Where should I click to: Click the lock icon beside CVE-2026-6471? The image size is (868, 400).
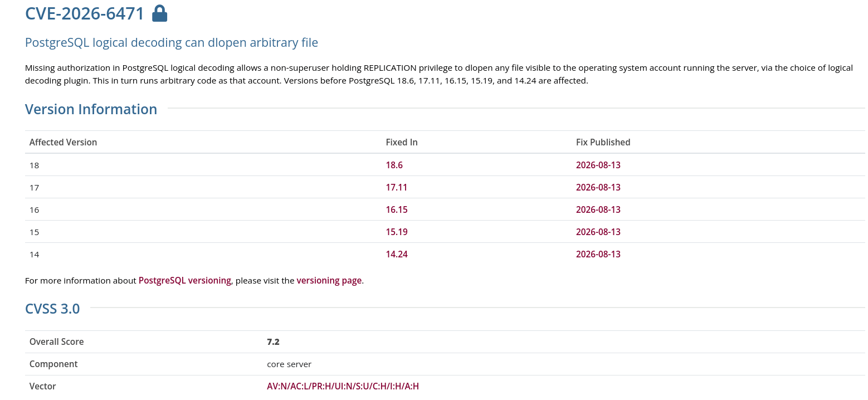click(160, 13)
